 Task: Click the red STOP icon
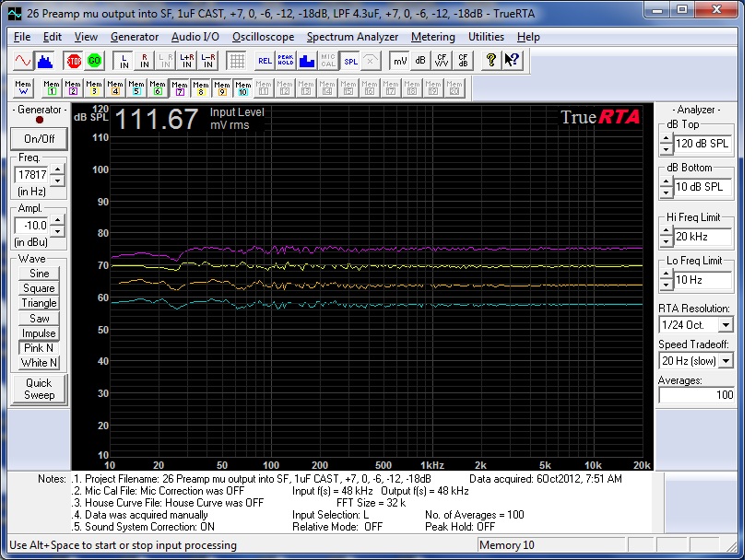tap(74, 61)
